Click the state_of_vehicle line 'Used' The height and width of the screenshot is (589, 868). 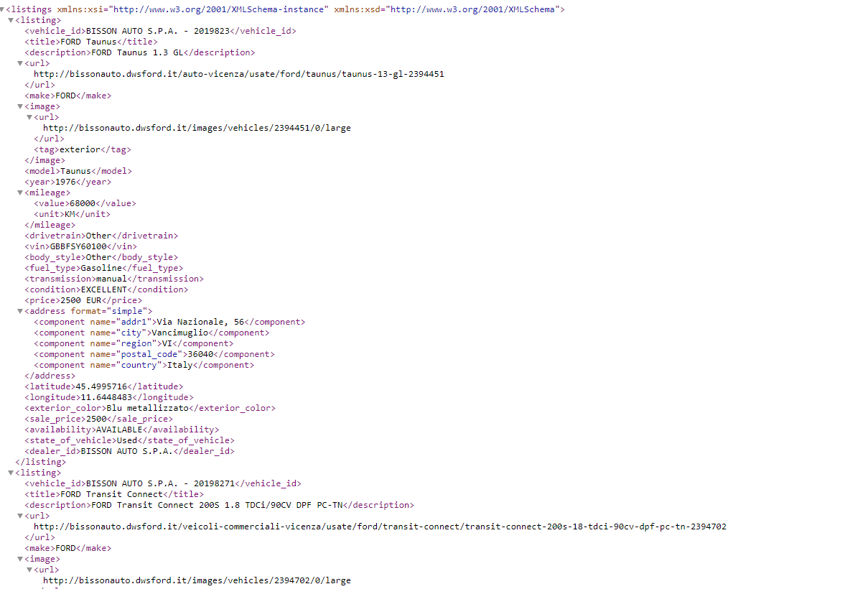pyautogui.click(x=129, y=440)
